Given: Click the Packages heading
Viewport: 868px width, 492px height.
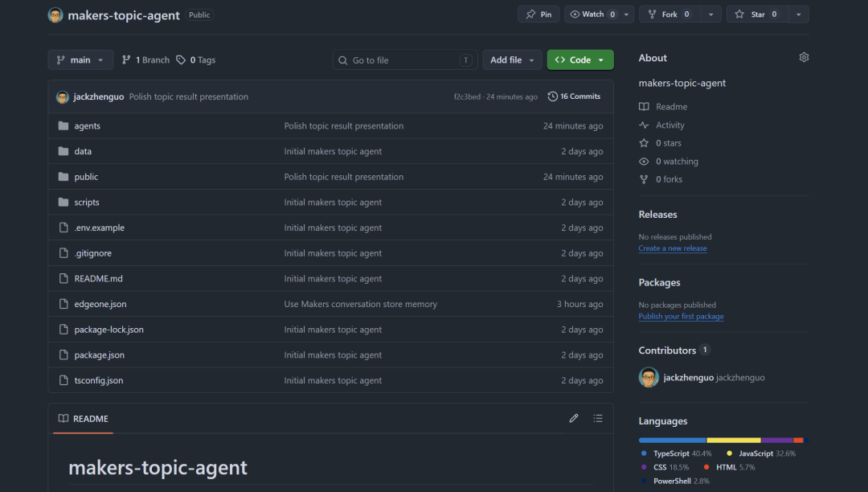Looking at the screenshot, I should [659, 282].
